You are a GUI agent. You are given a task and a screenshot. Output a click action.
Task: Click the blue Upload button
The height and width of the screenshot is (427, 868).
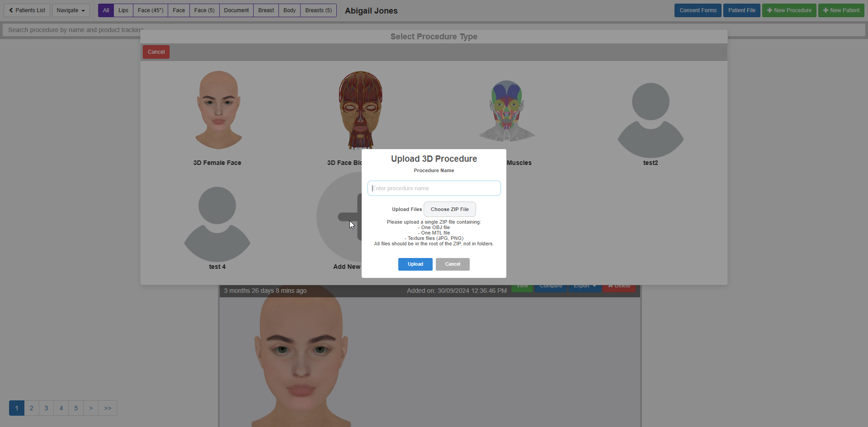tap(415, 264)
